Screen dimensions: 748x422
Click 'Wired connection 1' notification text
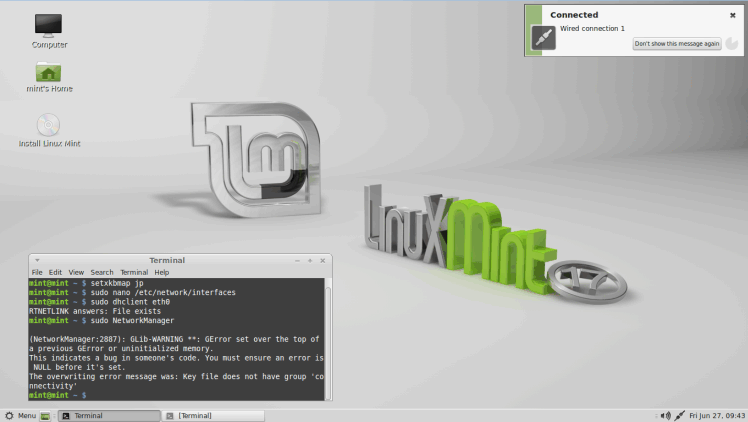(592, 29)
